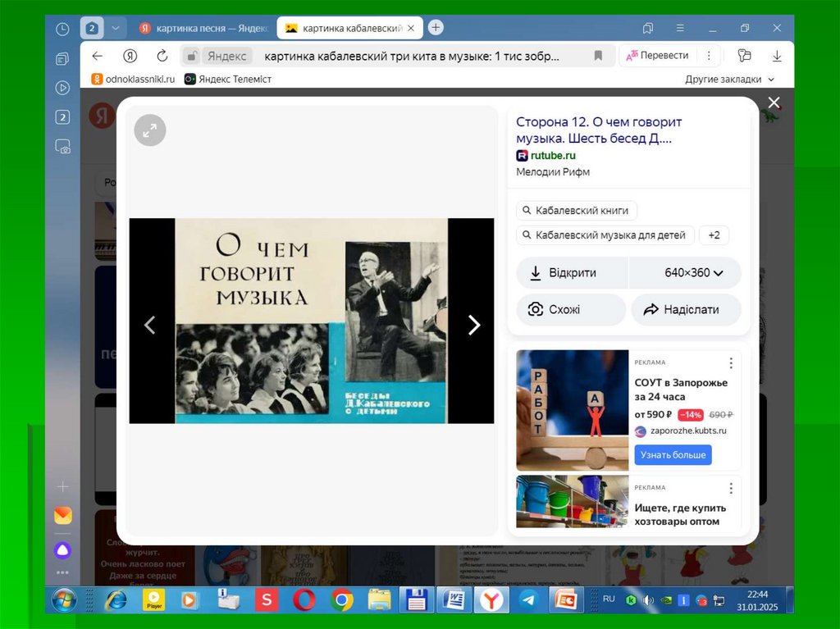The height and width of the screenshot is (629, 840).
Task: Open Microsoft Word from taskbar
Action: click(x=454, y=600)
